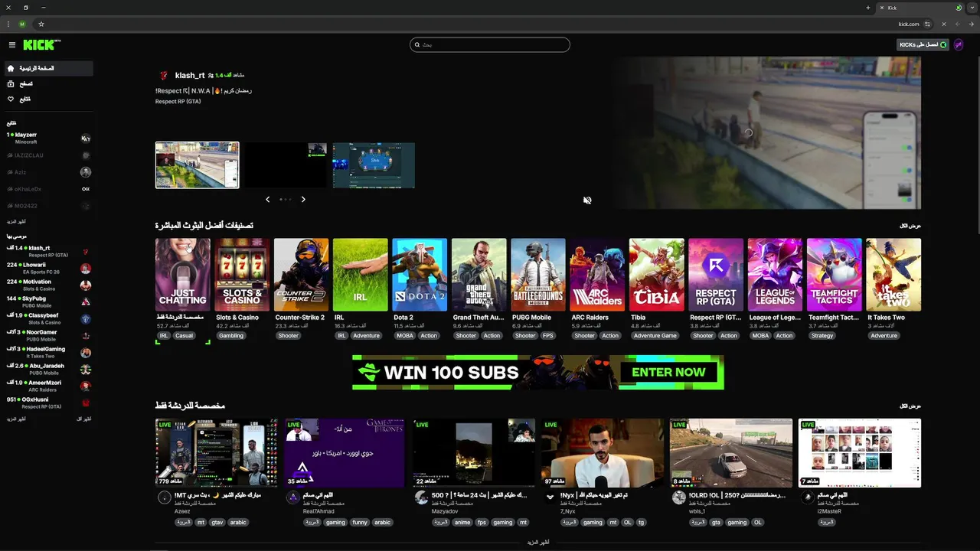Screen dimensions: 980x551
Task: Open the ARC Raiders category cover
Action: tap(597, 275)
